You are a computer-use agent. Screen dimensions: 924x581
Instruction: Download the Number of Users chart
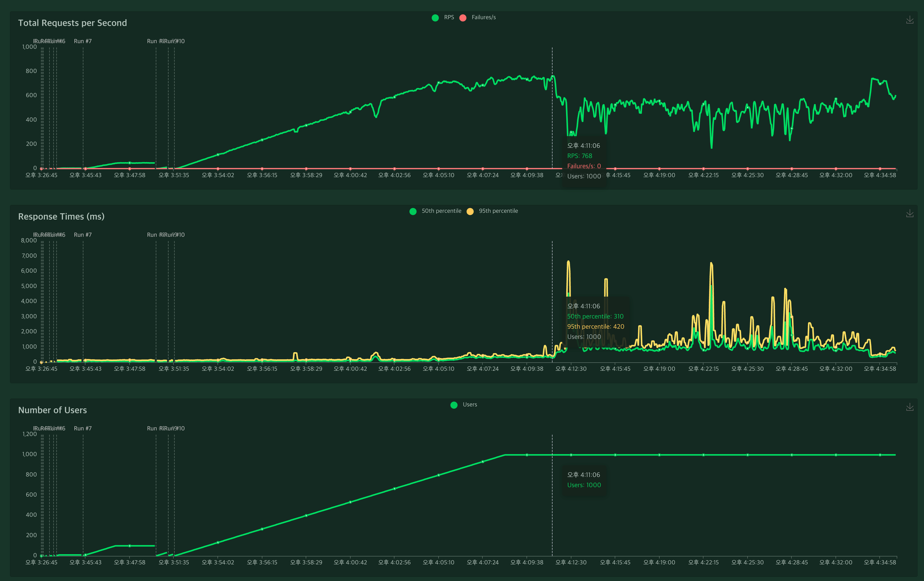tap(910, 407)
